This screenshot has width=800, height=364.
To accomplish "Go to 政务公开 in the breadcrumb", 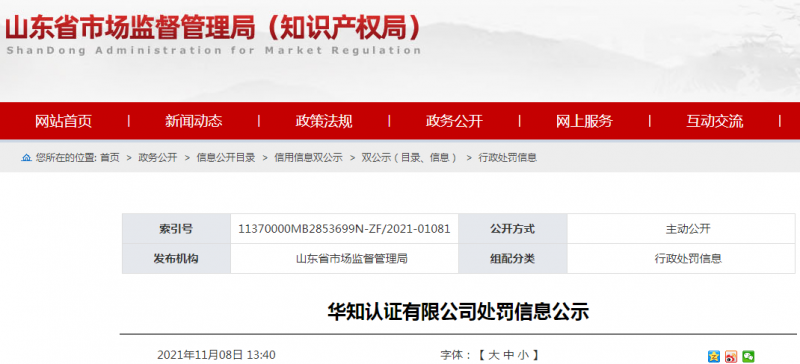I will 158,158.
